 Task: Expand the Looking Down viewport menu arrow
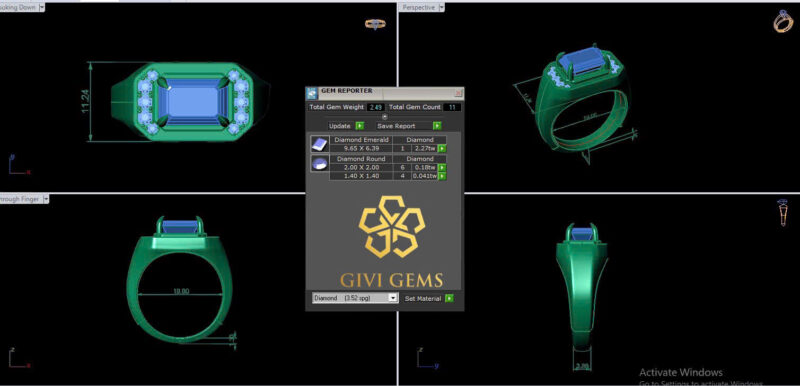click(42, 7)
